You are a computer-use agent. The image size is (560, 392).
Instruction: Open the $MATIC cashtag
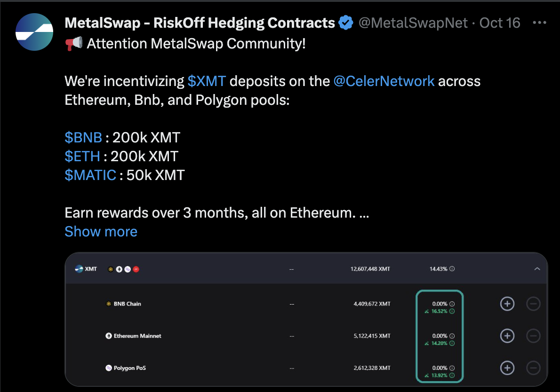click(90, 175)
